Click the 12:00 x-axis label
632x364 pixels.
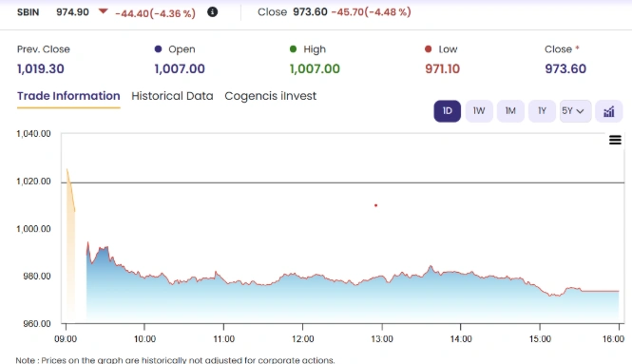303,339
